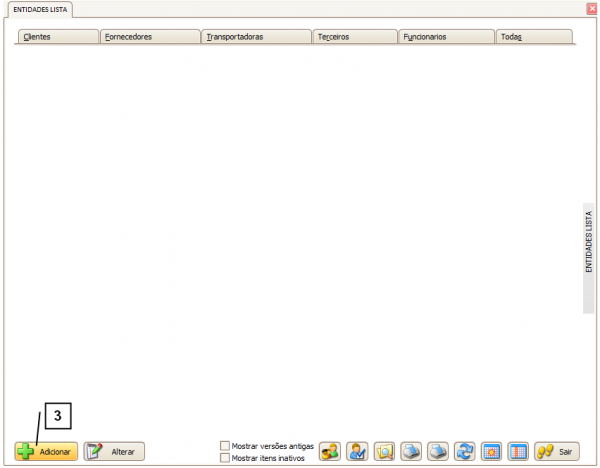Switch to the Clientes tab
The height and width of the screenshot is (468, 600).
[58, 37]
